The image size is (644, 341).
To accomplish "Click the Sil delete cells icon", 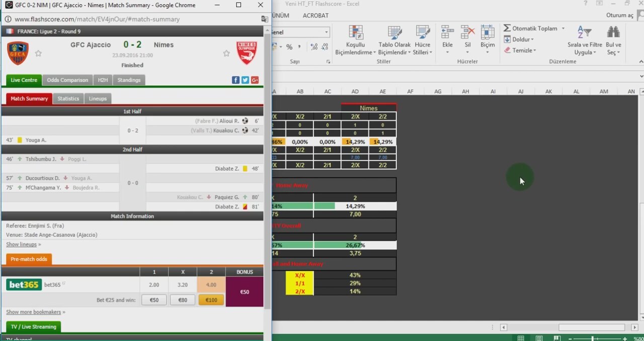I will (468, 33).
